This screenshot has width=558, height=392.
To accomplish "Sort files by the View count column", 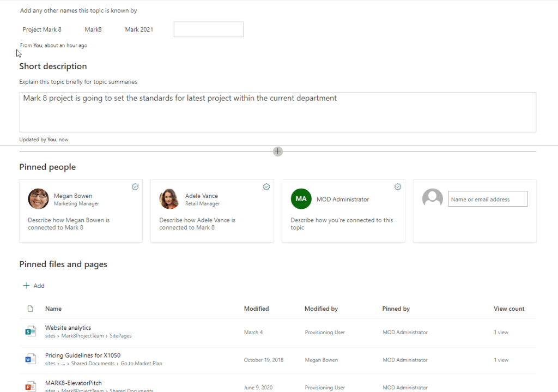I will [508, 309].
